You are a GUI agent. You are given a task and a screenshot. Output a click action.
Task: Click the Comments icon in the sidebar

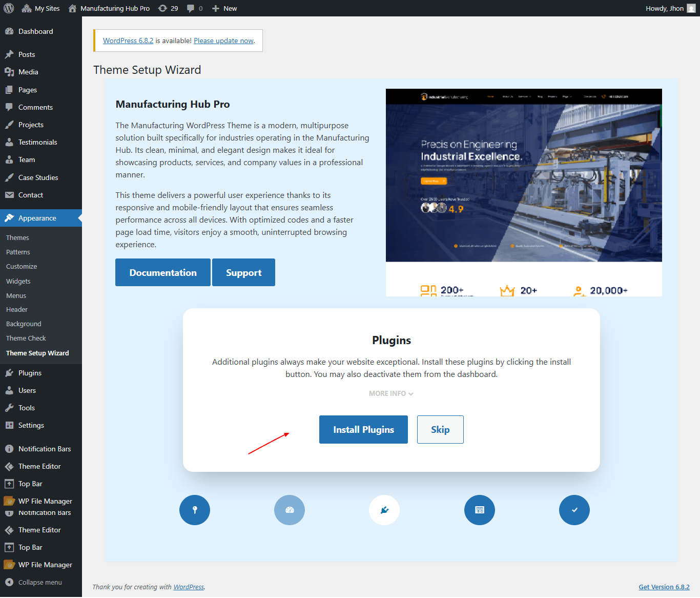tap(9, 107)
